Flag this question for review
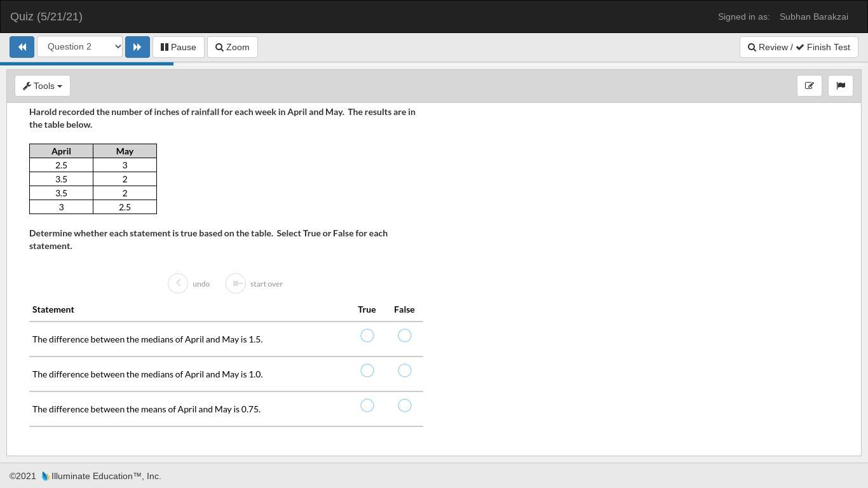 [841, 86]
